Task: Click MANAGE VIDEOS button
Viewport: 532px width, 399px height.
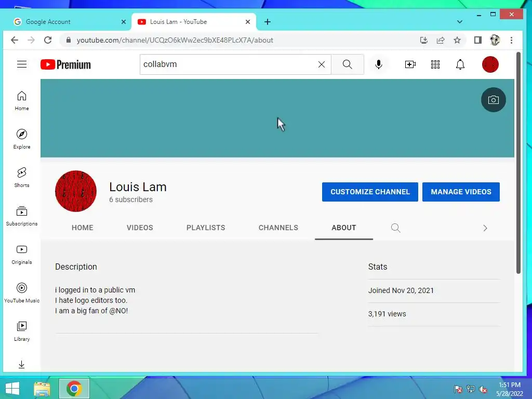Action: (x=461, y=192)
